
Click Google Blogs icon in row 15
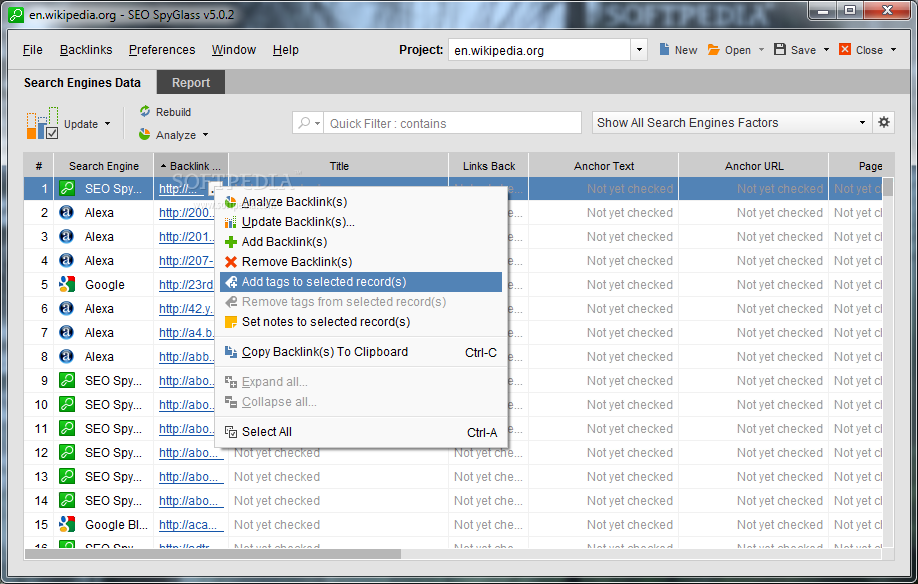67,524
